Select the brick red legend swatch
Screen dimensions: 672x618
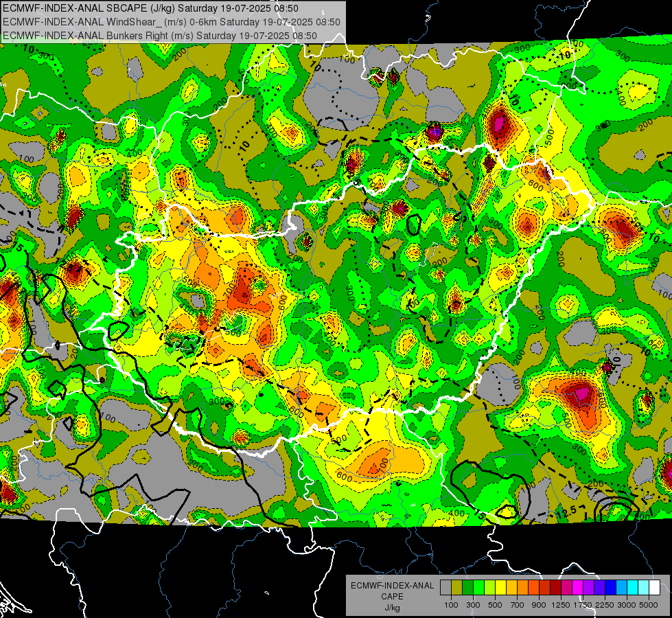545,588
